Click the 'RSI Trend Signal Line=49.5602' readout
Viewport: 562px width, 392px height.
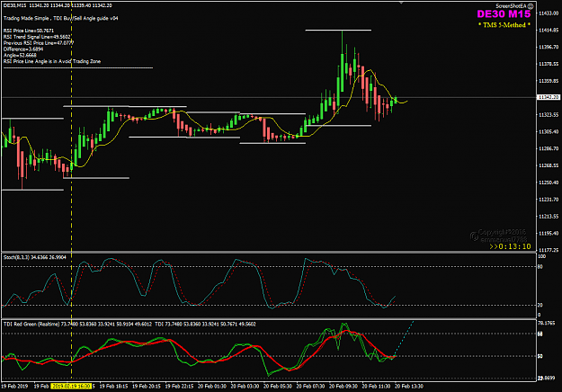tap(37, 37)
